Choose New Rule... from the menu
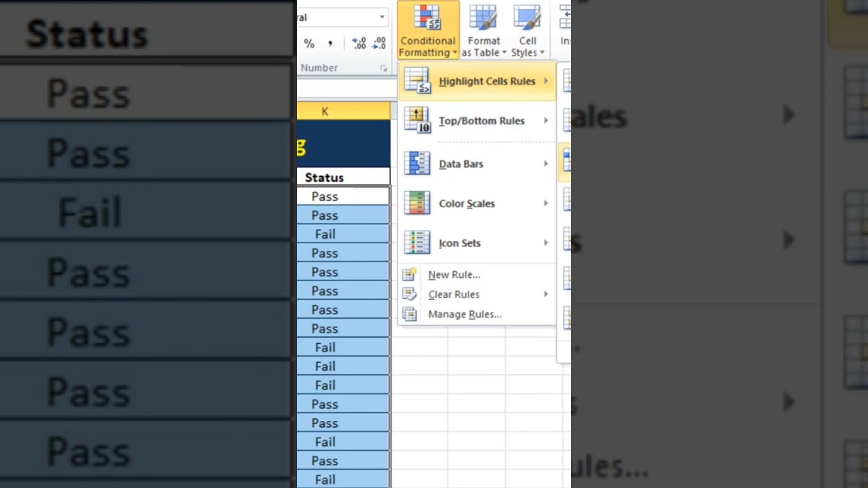The height and width of the screenshot is (488, 868). [477, 274]
